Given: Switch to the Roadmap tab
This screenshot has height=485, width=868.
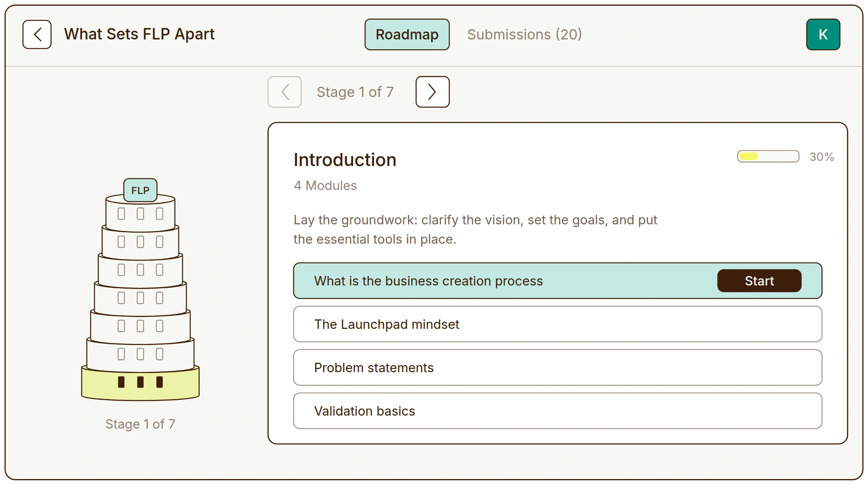Looking at the screenshot, I should (x=407, y=34).
